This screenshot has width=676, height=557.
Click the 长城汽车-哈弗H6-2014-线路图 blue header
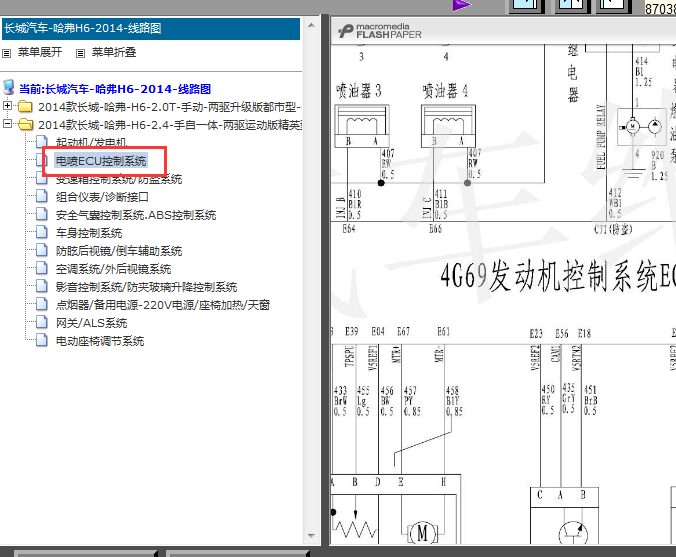pos(151,29)
